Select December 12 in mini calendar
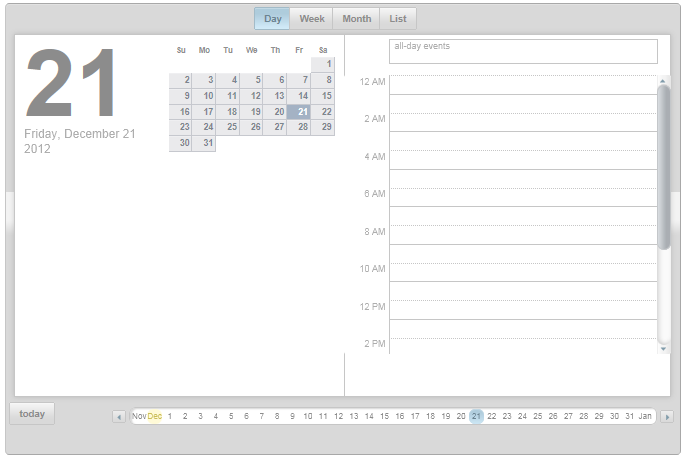This screenshot has width=693, height=460. click(251, 96)
